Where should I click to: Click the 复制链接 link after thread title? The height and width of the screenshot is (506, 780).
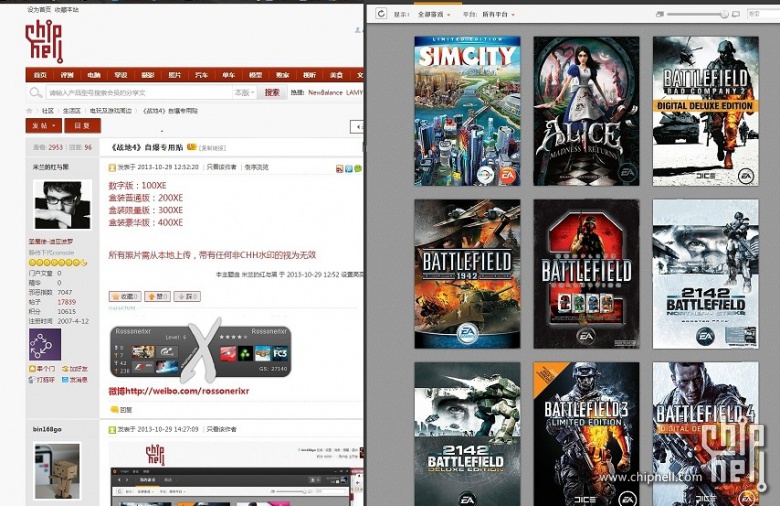click(212, 148)
